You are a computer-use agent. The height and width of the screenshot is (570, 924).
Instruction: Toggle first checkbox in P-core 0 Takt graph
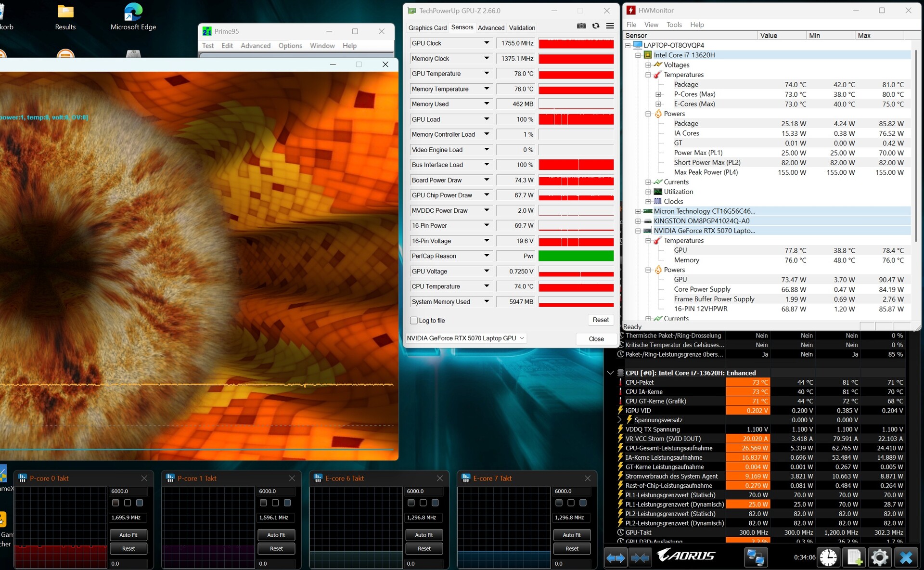point(115,503)
